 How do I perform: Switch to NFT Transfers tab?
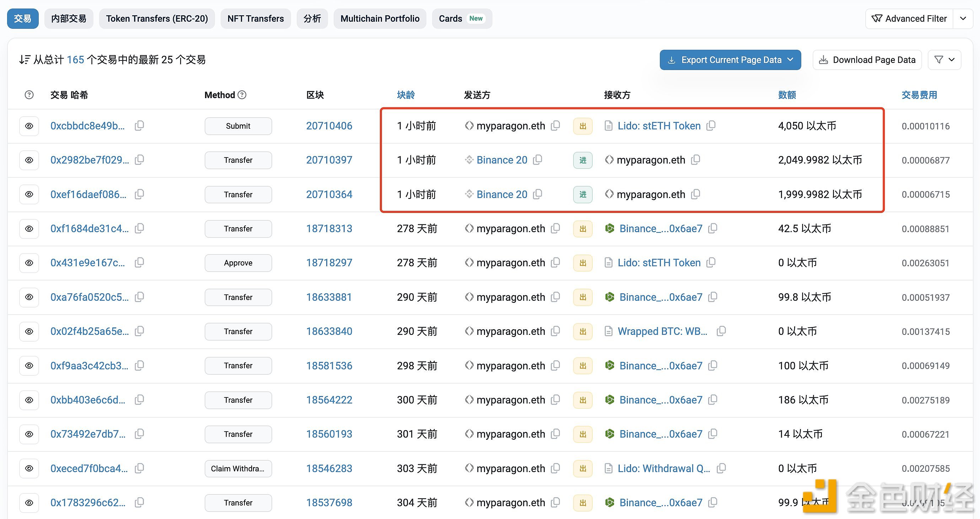click(x=255, y=17)
